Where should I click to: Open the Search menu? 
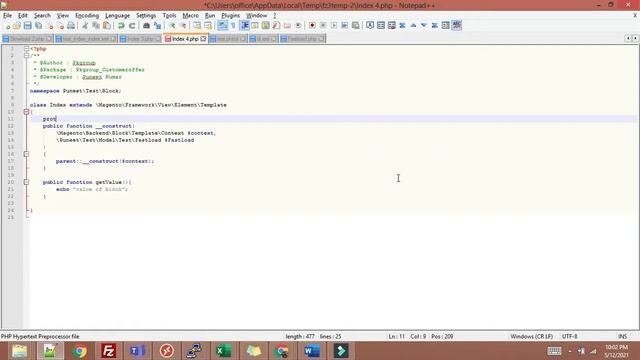click(42, 16)
